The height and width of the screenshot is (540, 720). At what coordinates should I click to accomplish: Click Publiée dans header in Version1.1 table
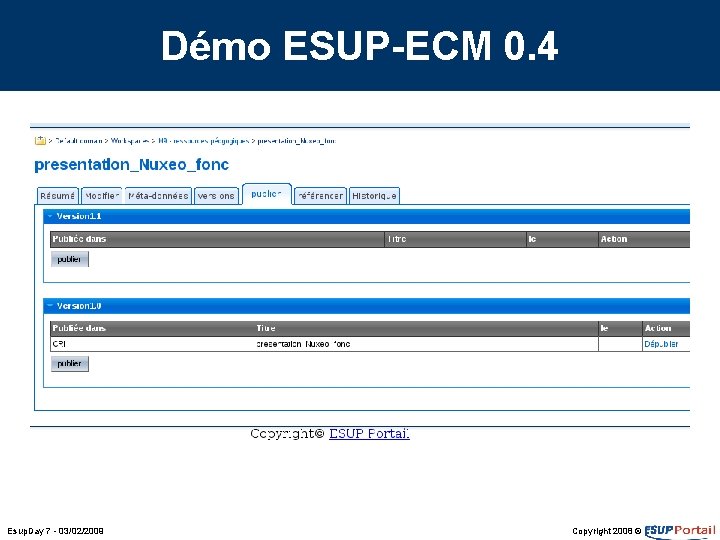(x=79, y=239)
